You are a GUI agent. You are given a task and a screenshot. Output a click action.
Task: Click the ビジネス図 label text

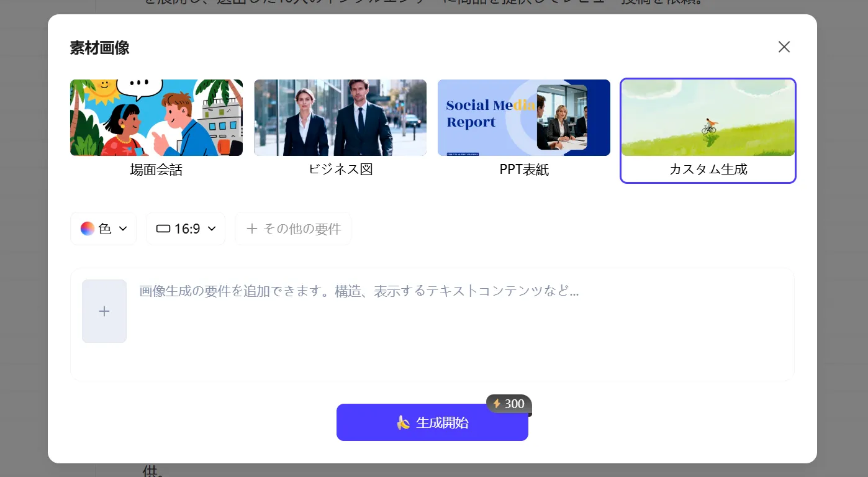[x=340, y=169]
